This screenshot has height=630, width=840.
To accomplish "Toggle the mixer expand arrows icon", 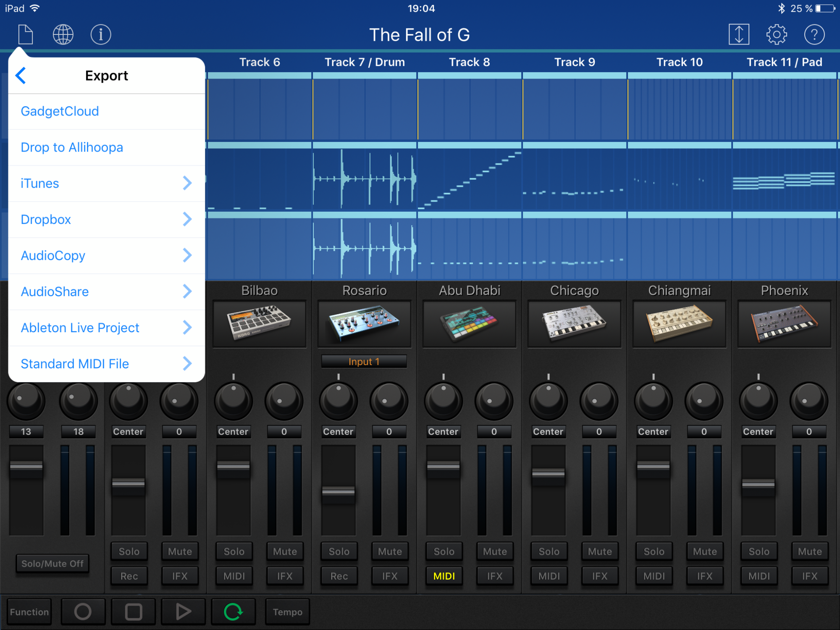I will (739, 34).
